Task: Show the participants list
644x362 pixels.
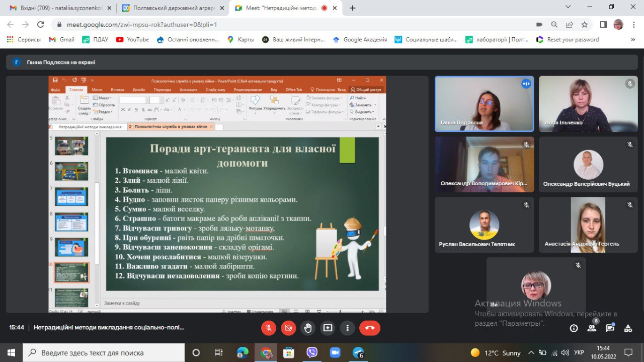Action: coord(592,328)
